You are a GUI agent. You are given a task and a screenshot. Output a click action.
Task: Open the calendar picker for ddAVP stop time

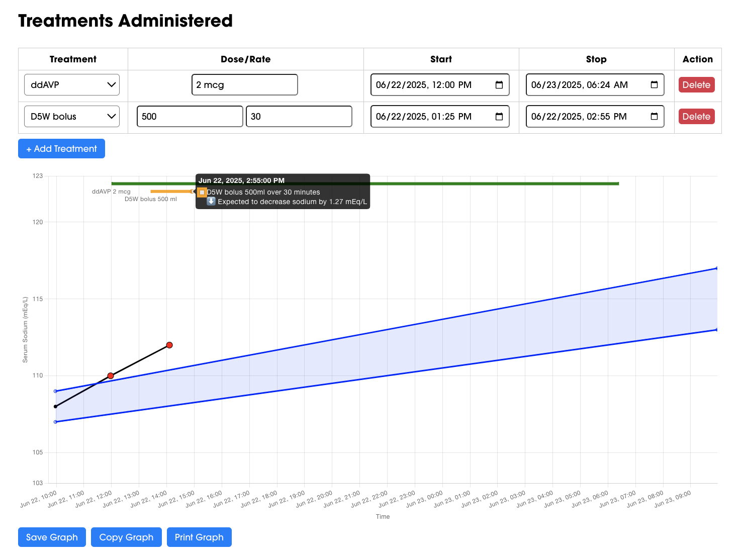[654, 84]
